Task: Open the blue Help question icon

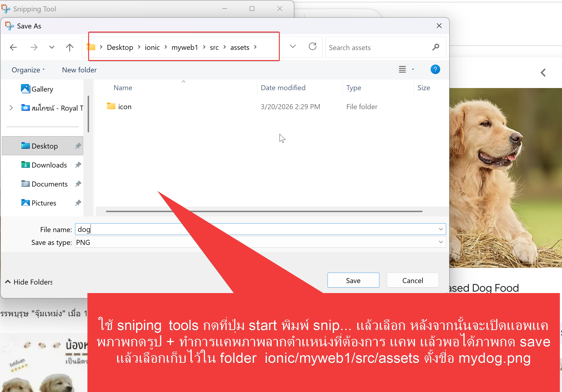Action: (x=435, y=70)
